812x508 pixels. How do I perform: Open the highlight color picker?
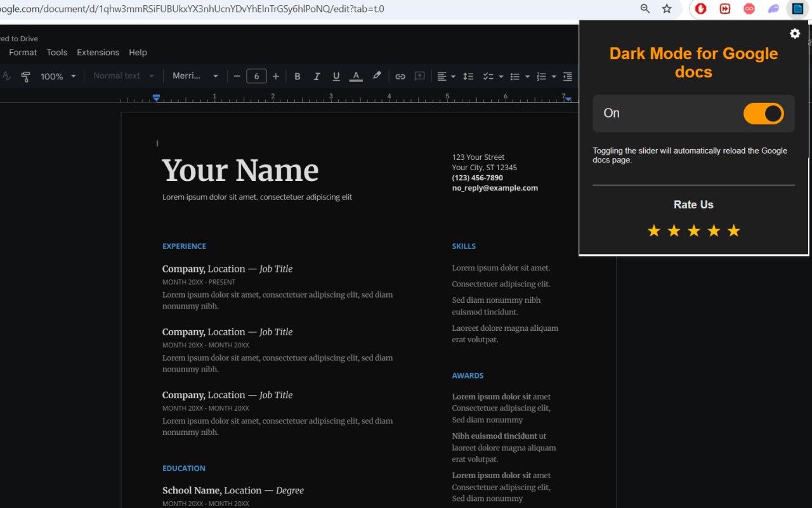pyautogui.click(x=377, y=76)
